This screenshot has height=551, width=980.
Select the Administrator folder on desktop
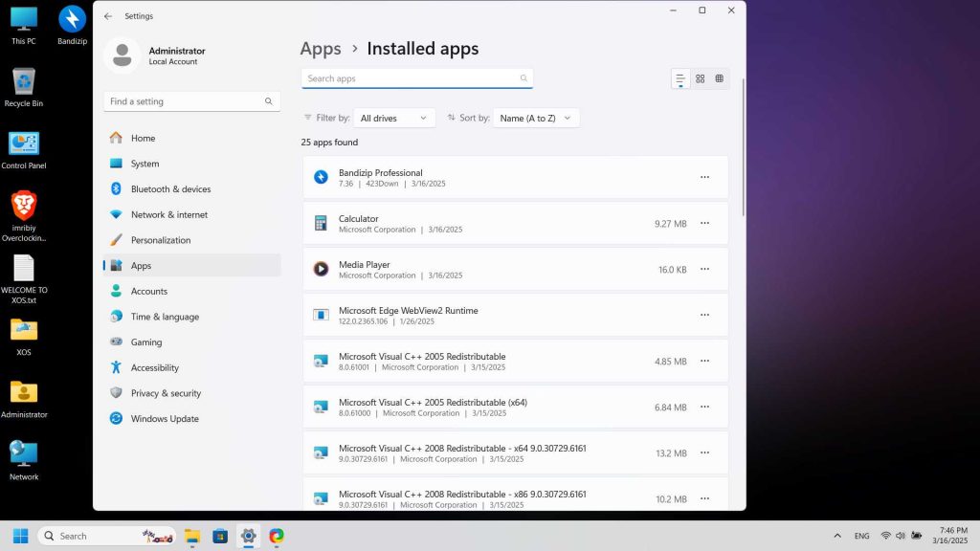tap(24, 399)
